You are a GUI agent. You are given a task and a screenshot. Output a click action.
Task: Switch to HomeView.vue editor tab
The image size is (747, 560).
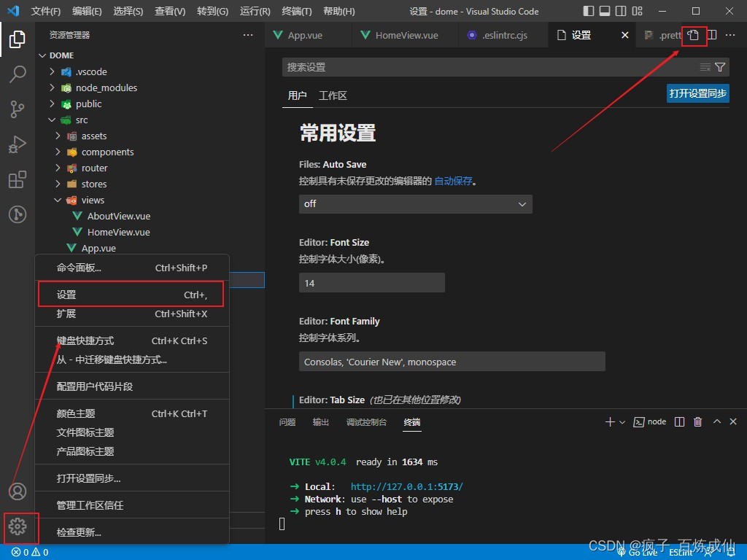tap(406, 35)
